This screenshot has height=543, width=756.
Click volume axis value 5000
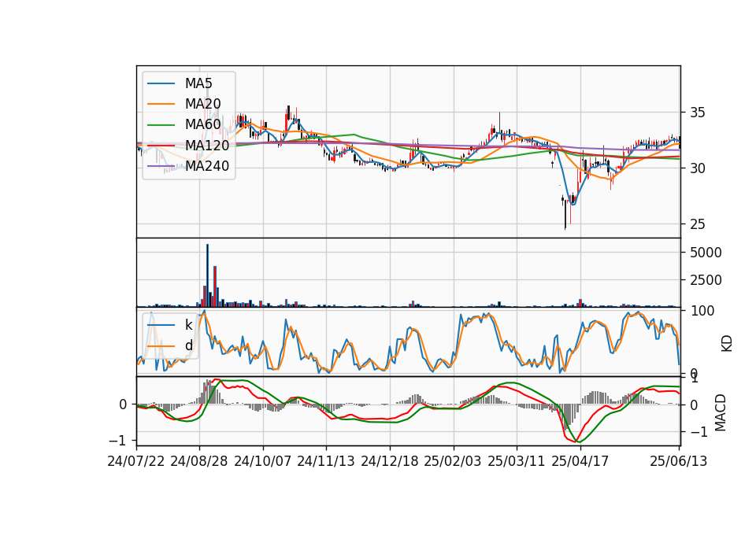[x=706, y=253]
